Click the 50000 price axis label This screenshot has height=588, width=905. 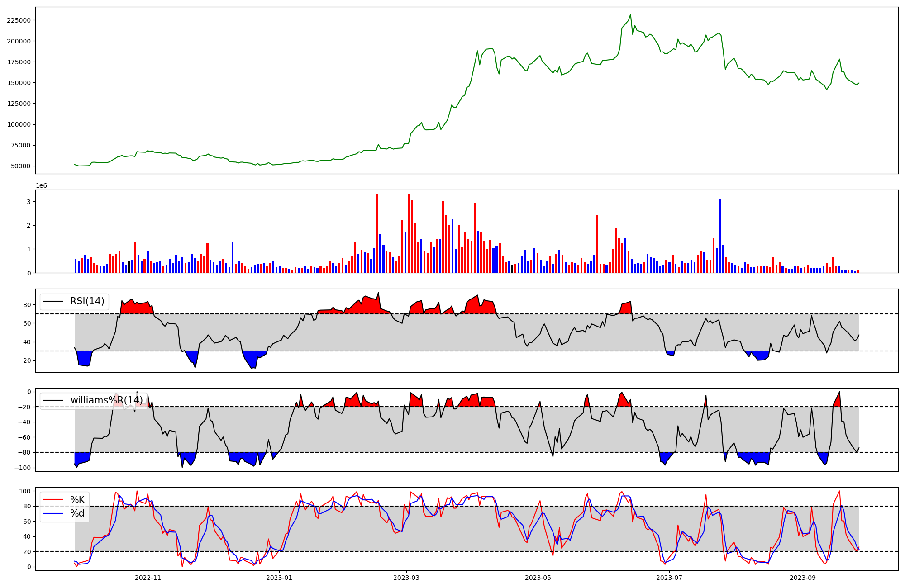click(21, 166)
